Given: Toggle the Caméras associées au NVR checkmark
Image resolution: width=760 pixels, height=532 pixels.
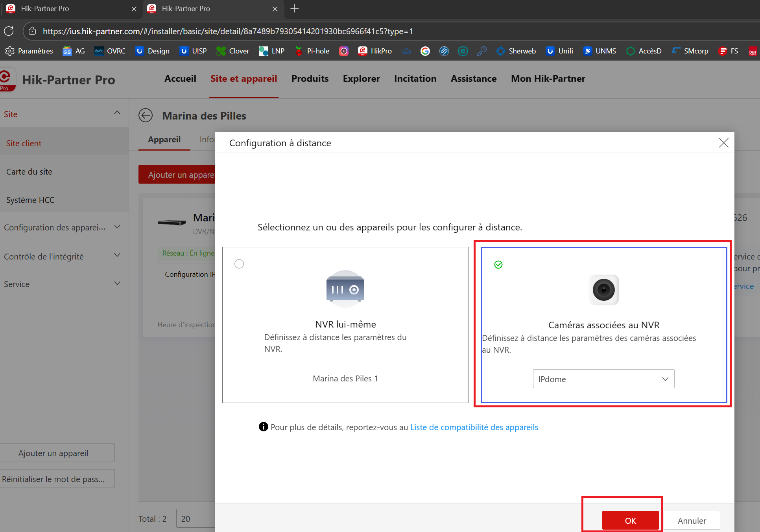Looking at the screenshot, I should point(498,265).
